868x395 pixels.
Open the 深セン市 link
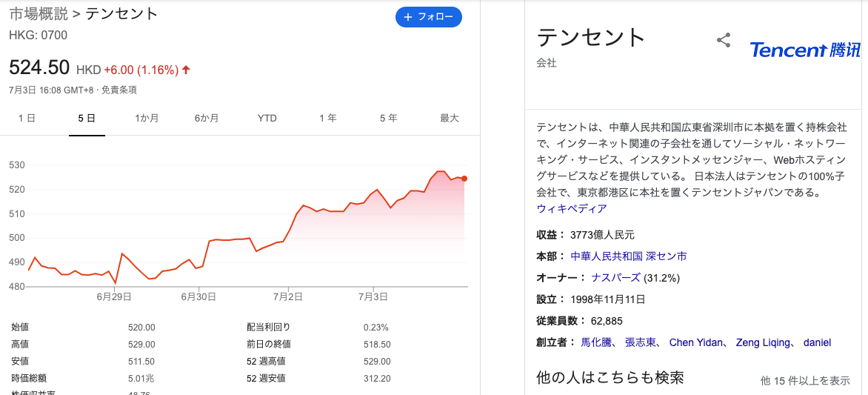click(x=666, y=256)
